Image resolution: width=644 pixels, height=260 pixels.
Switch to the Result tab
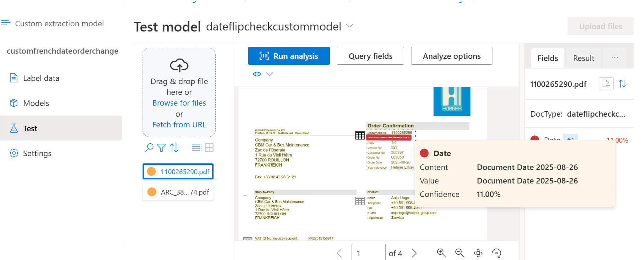coord(583,58)
